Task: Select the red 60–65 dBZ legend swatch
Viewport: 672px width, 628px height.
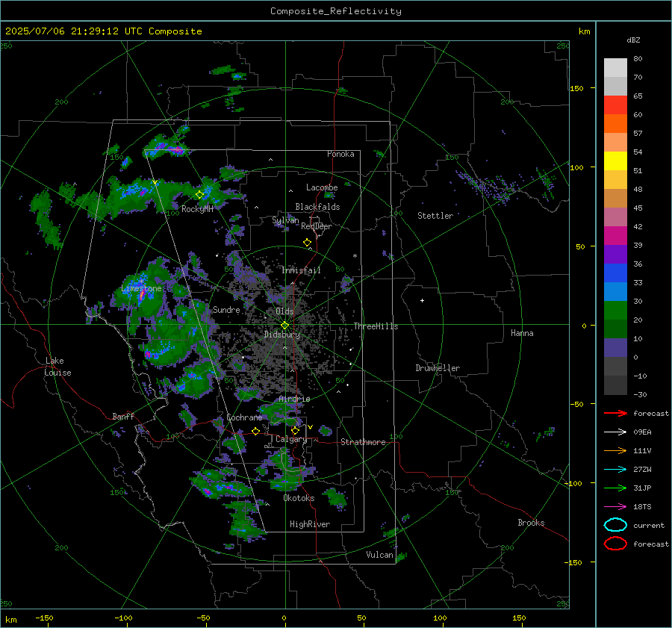Action: click(615, 105)
